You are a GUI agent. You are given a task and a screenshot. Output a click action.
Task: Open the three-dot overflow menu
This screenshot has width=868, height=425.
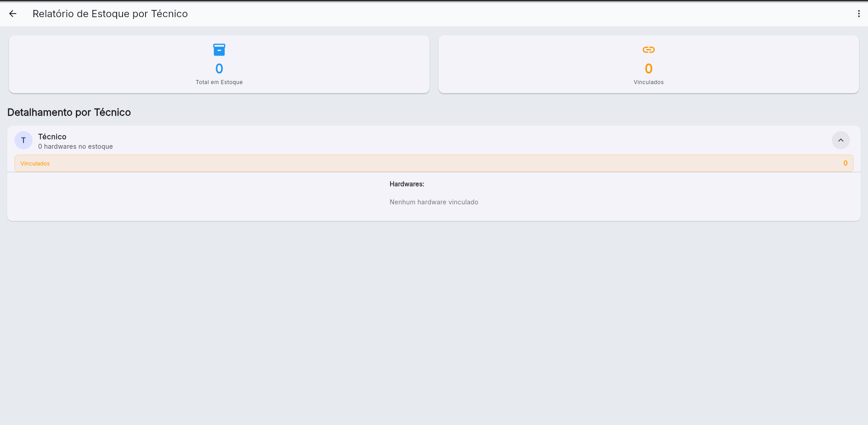[859, 14]
